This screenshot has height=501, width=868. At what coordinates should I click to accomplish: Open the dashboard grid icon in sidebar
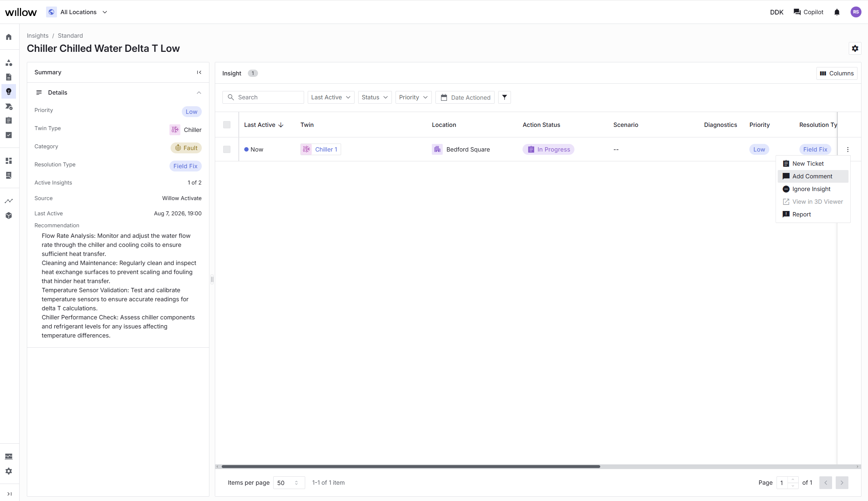[x=9, y=161]
